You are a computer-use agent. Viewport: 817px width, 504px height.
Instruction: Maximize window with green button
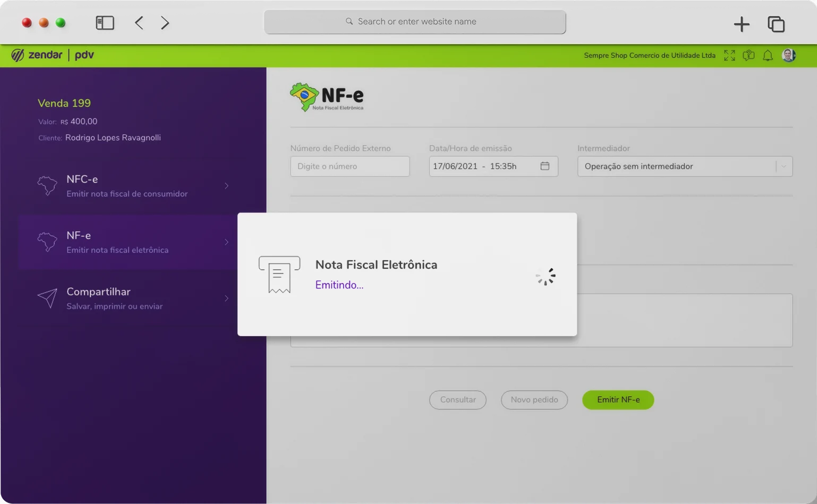(x=61, y=22)
